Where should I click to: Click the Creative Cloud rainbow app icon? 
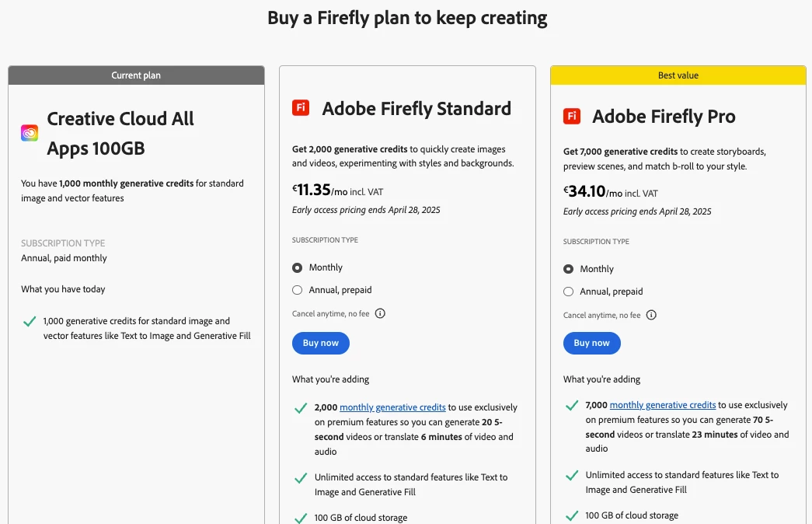30,133
